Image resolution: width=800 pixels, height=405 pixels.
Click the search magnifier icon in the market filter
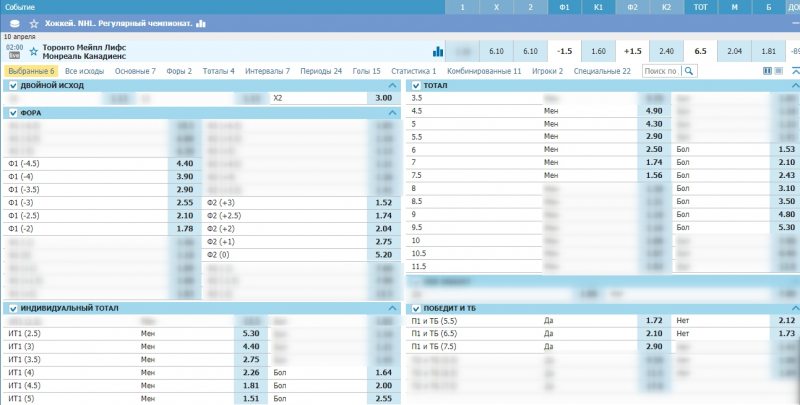pyautogui.click(x=690, y=72)
